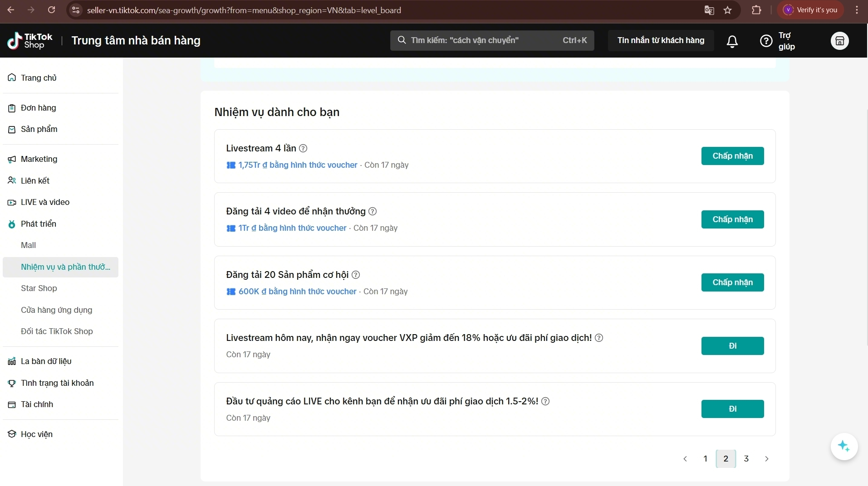Click Trợ giúp help label
Screen dimensions: 868x486
point(786,41)
